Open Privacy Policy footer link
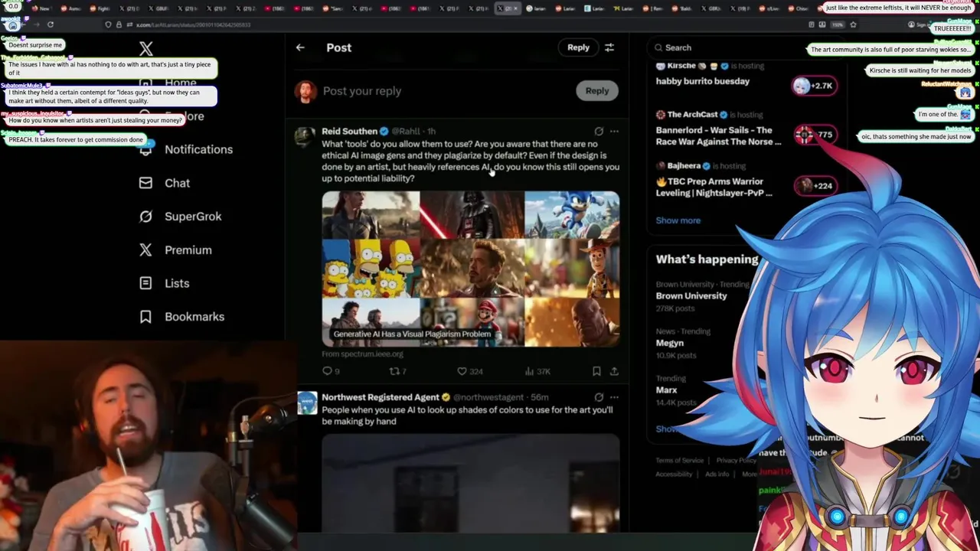Image resolution: width=980 pixels, height=551 pixels. [x=736, y=460]
